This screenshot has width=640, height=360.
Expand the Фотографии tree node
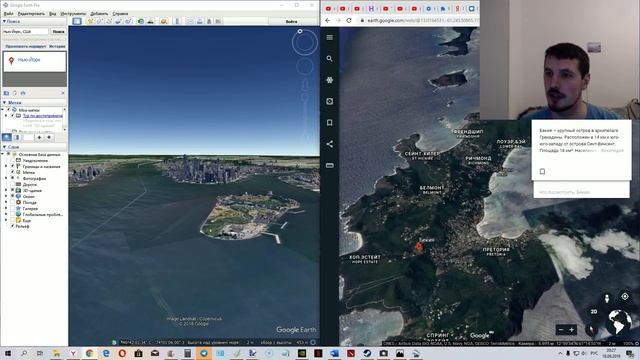coord(6,178)
